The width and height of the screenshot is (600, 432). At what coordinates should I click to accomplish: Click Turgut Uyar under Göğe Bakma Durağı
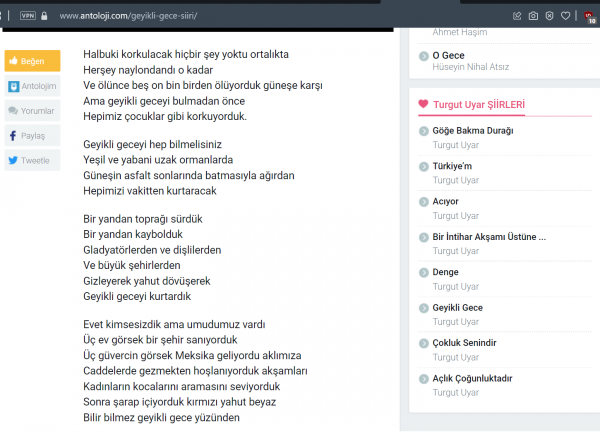click(456, 145)
